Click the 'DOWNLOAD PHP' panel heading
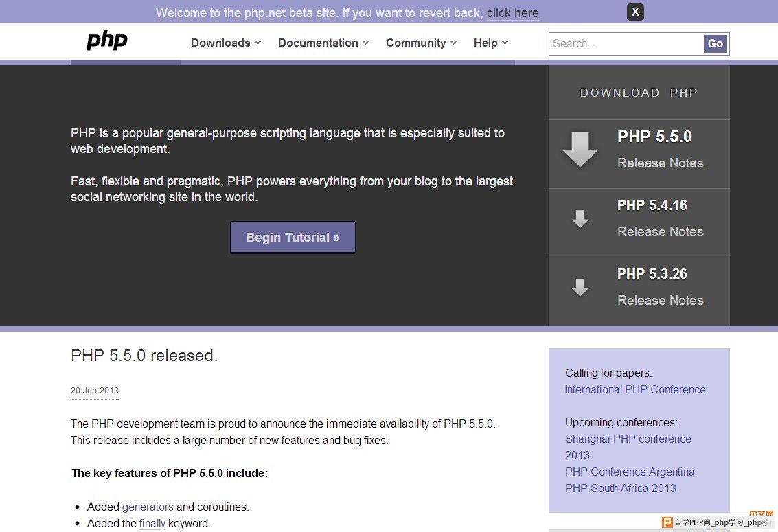 [x=639, y=93]
